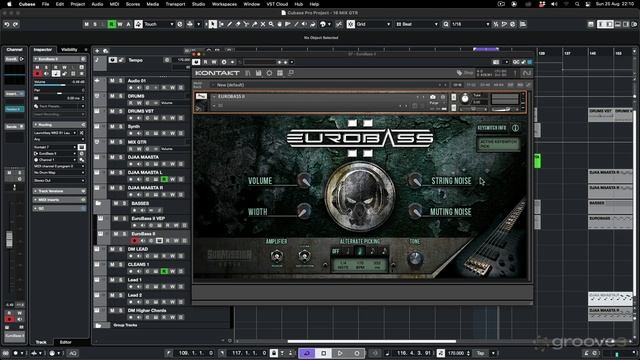Collapse the Routing inspector section
The image size is (640, 360).
coord(60,124)
